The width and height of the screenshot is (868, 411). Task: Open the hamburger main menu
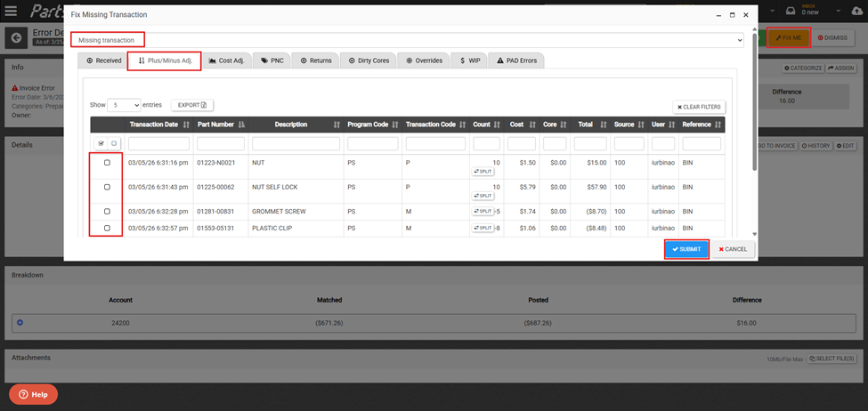coord(11,11)
